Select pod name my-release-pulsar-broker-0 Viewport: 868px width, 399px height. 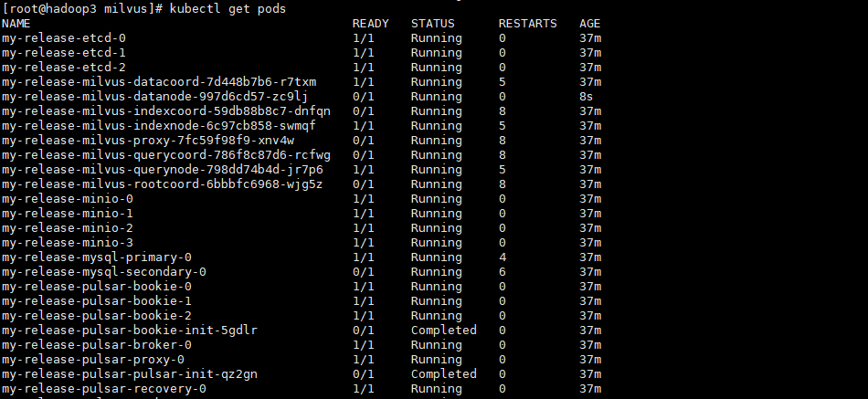click(97, 345)
